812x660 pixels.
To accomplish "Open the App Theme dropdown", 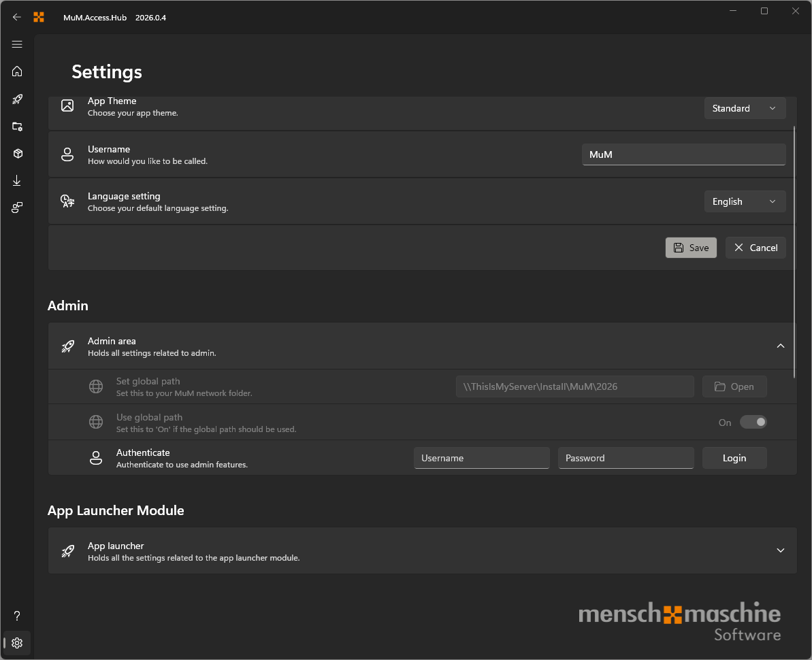I will [745, 108].
